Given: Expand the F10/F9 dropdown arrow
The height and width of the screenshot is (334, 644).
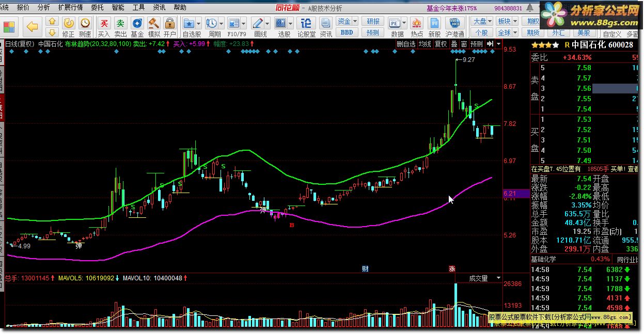Looking at the screenshot, I should click(244, 23).
